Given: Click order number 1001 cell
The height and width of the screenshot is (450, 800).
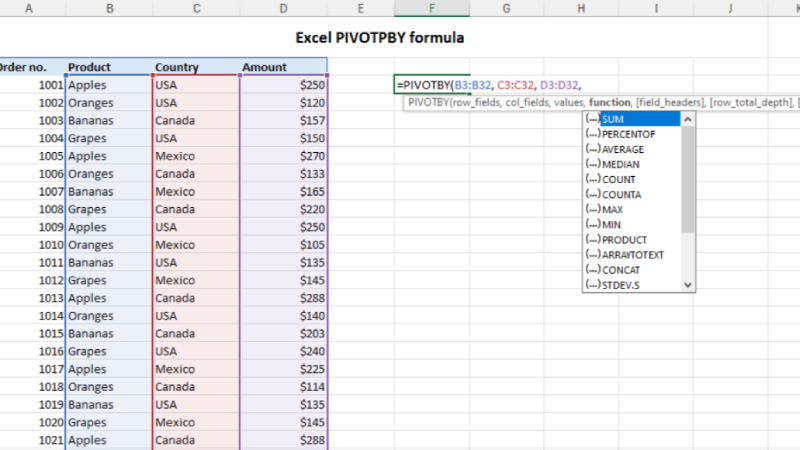Looking at the screenshot, I should click(33, 85).
